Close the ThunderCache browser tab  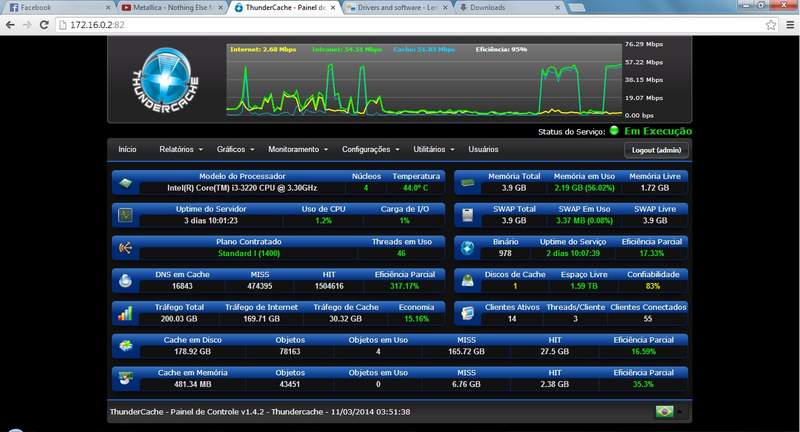click(333, 8)
